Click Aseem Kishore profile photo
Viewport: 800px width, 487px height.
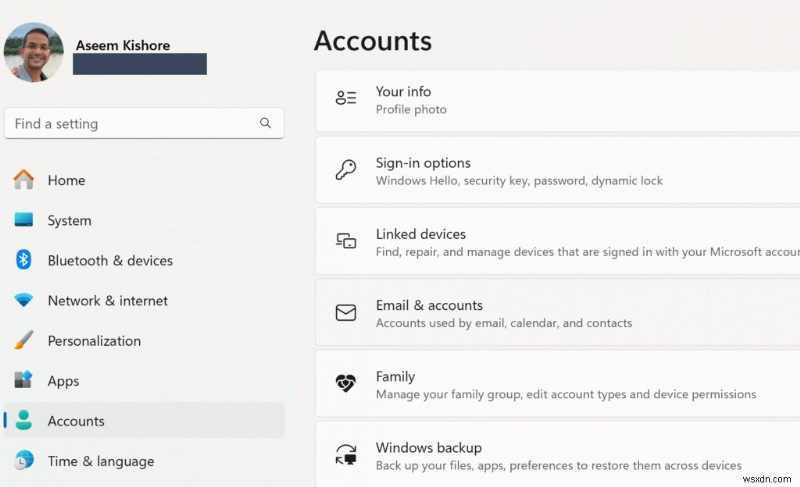(34, 52)
